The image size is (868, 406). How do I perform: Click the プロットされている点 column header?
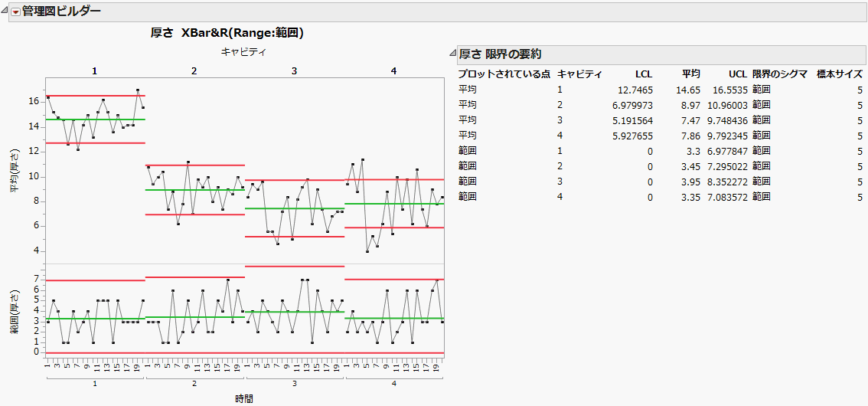504,74
